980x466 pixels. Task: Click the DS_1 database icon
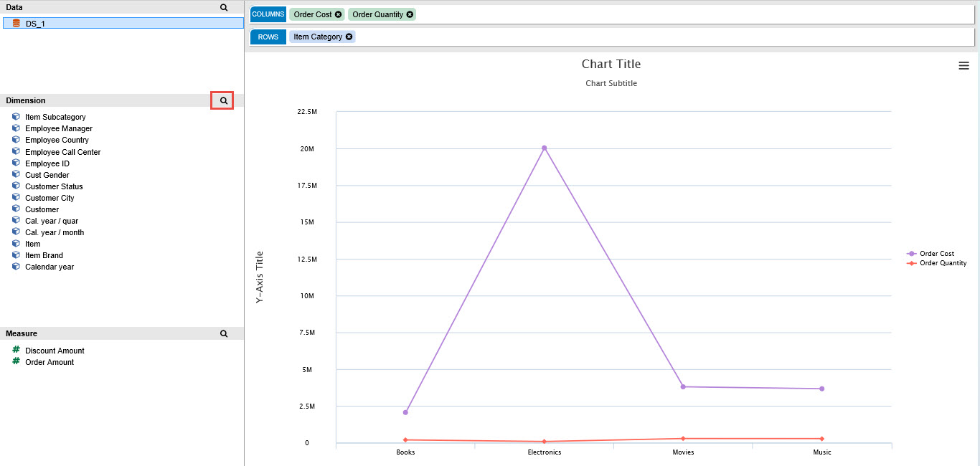pos(16,24)
